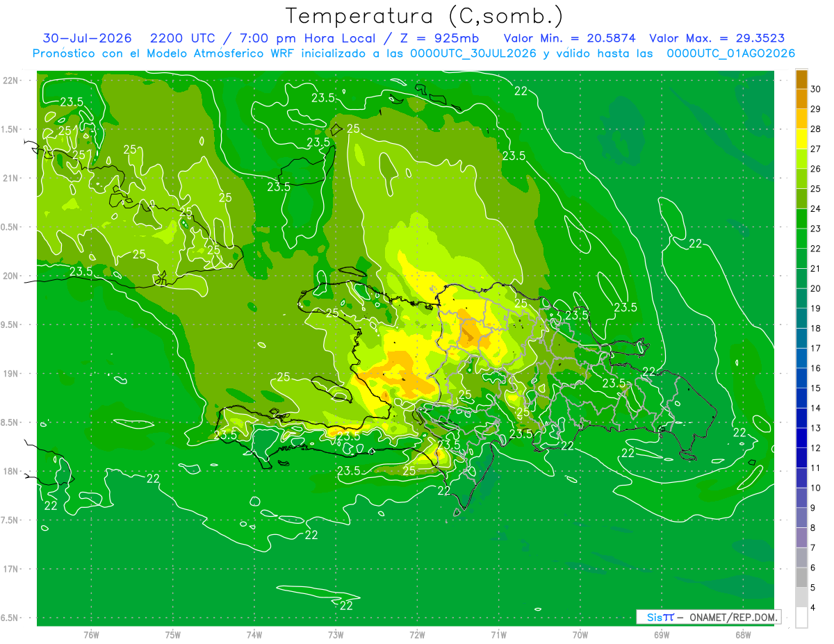834x644 pixels.
Task: Click the valid-until time '0000UTC_01AGO2026'
Action: pyautogui.click(x=730, y=53)
